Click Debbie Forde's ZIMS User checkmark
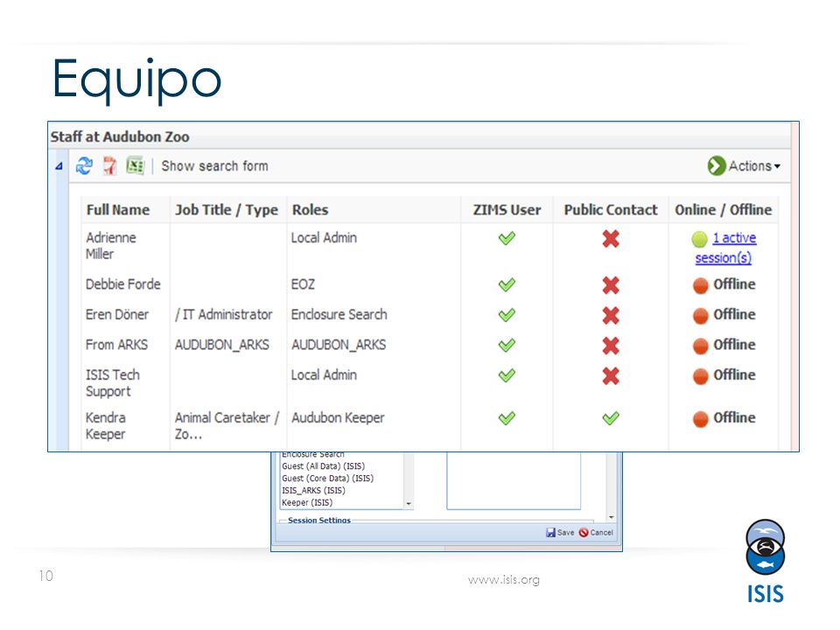 pos(507,284)
